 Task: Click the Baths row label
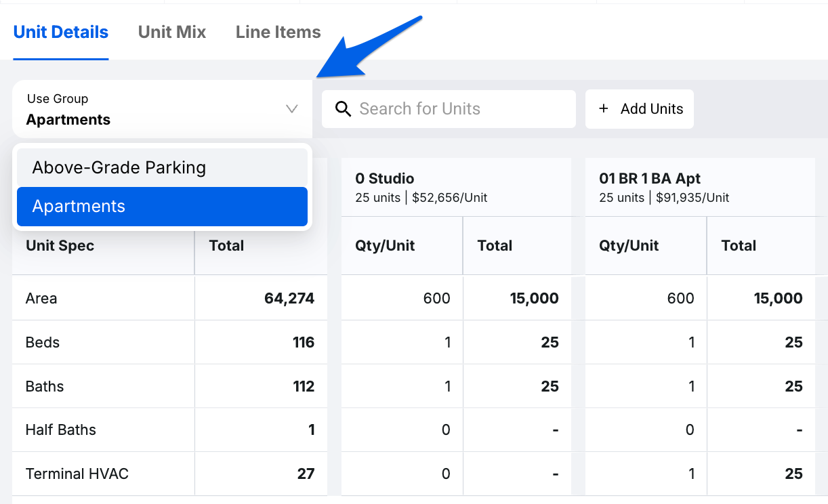[45, 386]
